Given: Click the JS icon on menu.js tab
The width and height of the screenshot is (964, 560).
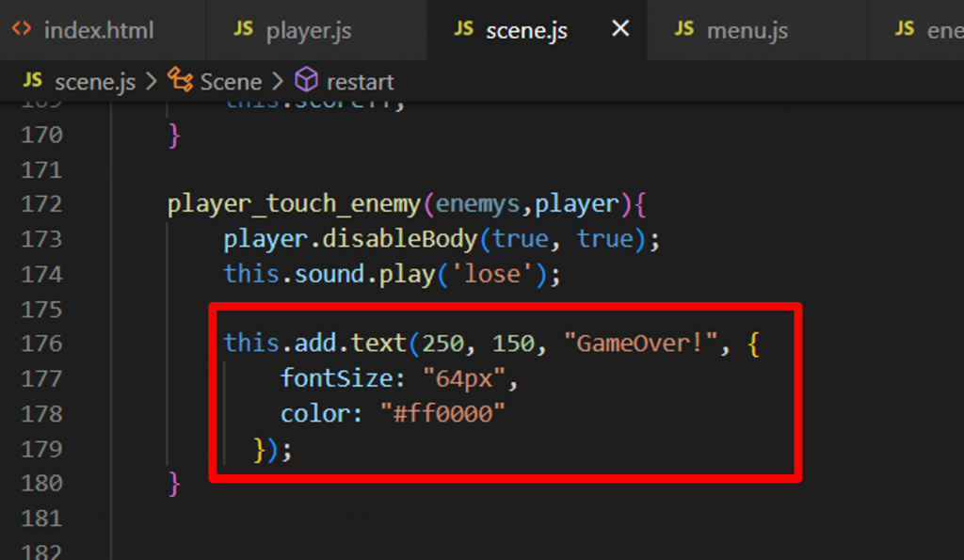Looking at the screenshot, I should coord(683,28).
